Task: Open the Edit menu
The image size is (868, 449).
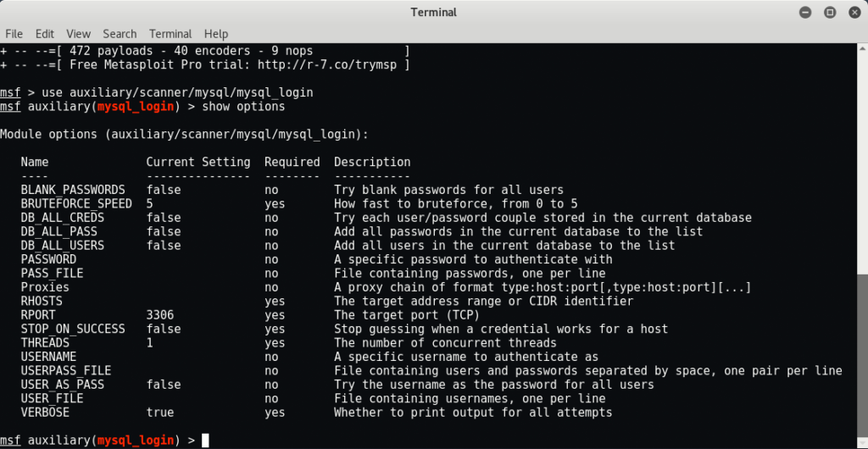Action: [x=45, y=34]
